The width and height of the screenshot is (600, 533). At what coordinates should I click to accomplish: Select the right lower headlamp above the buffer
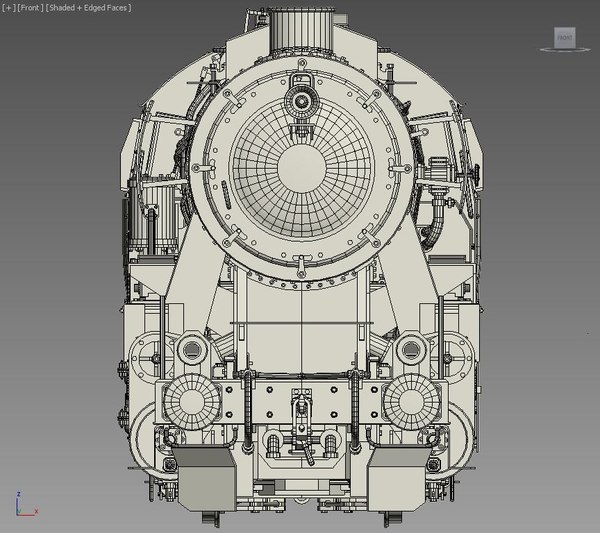411,349
